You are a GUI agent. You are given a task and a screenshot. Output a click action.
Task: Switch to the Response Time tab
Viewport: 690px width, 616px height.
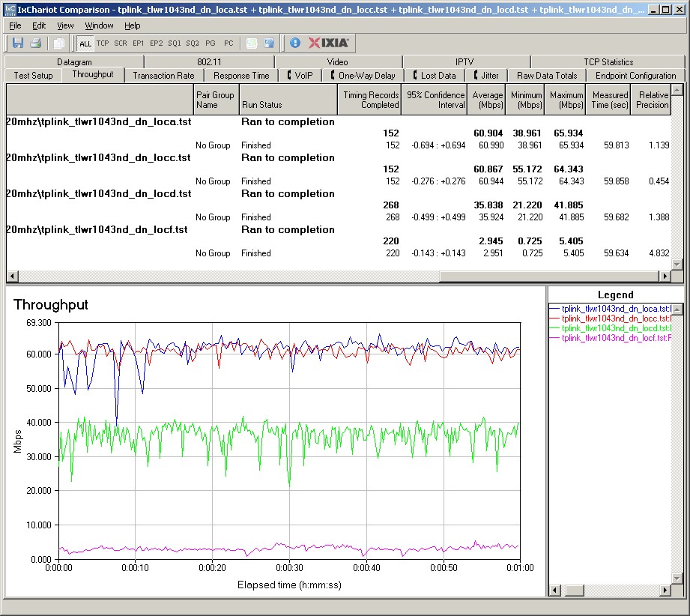241,75
